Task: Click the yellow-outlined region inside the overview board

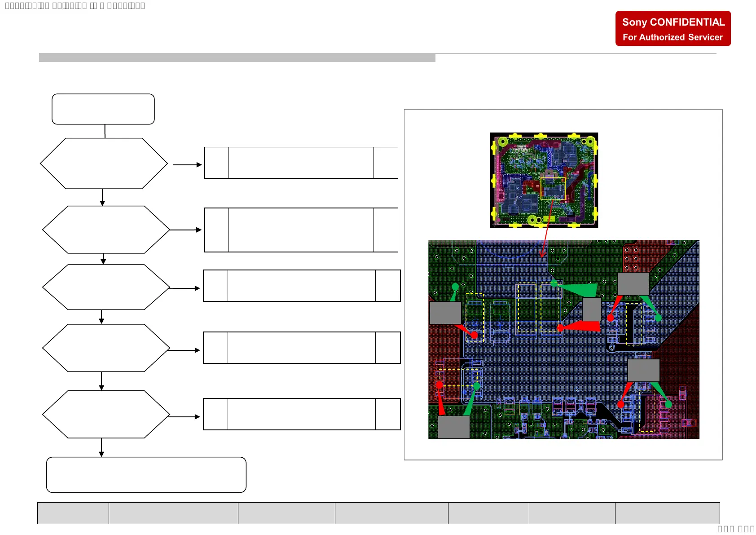Action: point(553,189)
